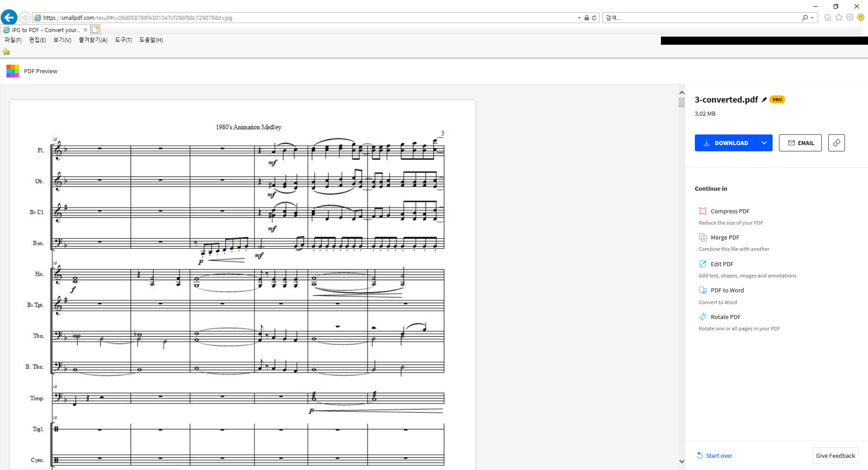This screenshot has width=868, height=470.
Task: Open a new browser tab
Action: [x=95, y=30]
